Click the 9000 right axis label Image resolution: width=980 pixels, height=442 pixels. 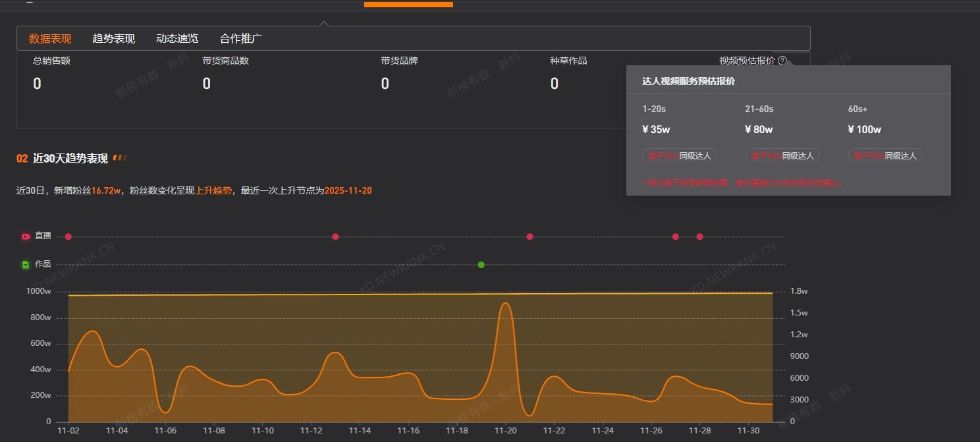point(800,356)
